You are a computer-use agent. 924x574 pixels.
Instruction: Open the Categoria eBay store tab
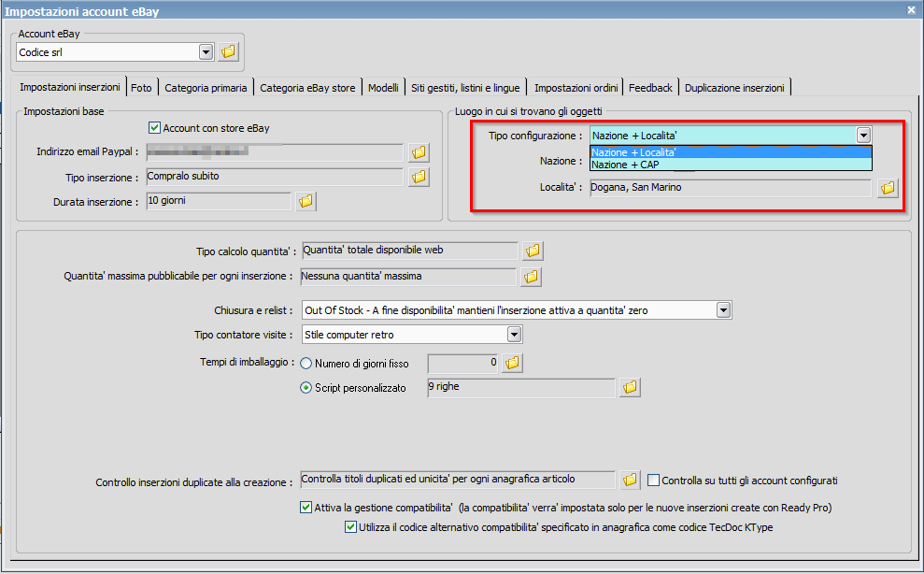tap(307, 88)
